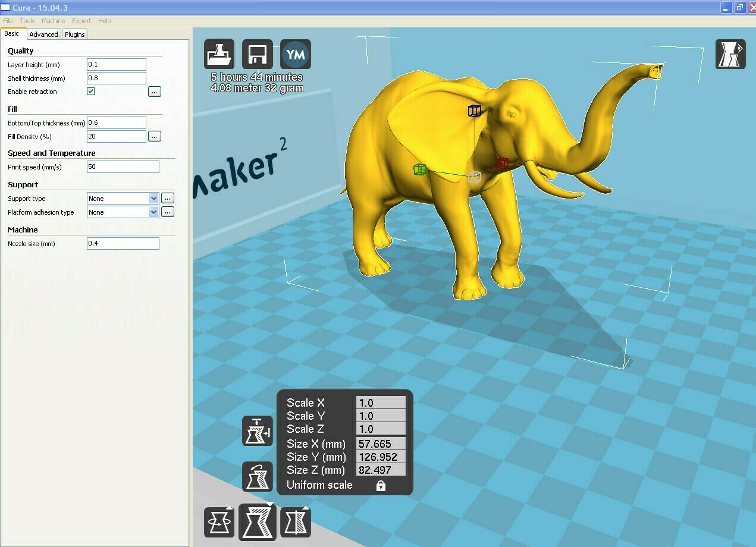Open the Machine menu

[x=54, y=21]
